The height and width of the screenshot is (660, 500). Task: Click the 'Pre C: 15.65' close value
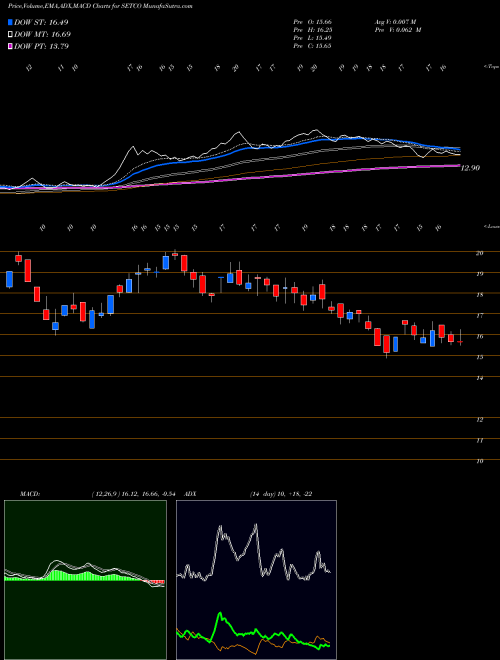tap(312, 46)
